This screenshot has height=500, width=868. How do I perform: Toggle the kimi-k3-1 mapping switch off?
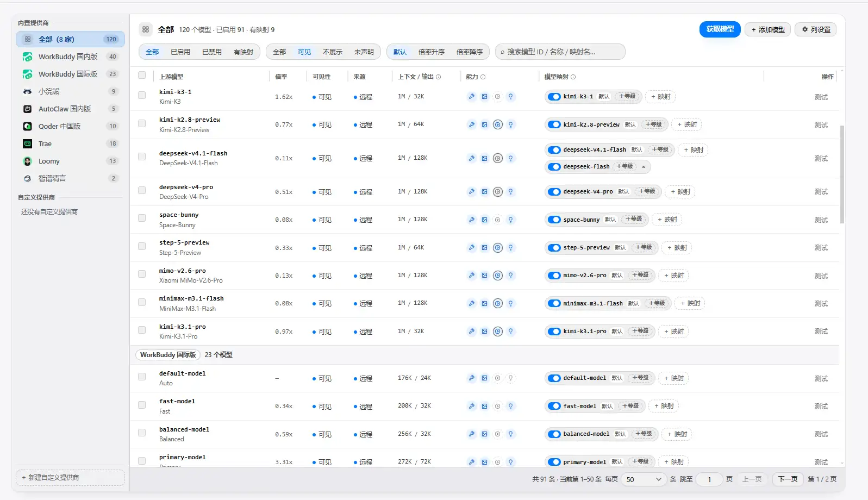coord(554,97)
